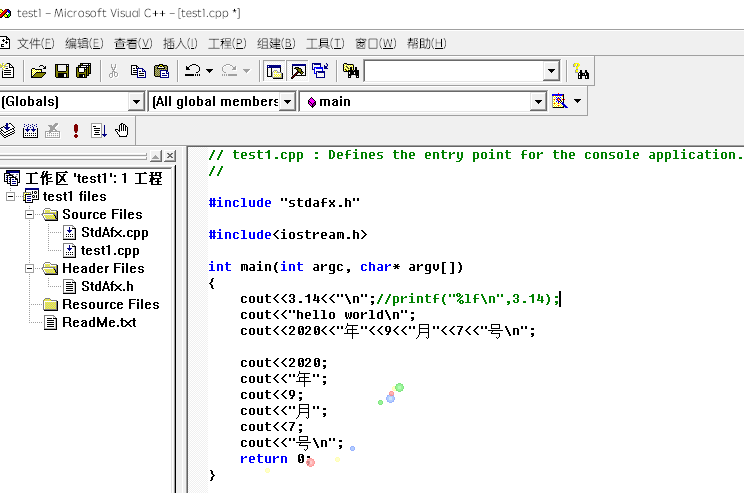The image size is (744, 493).
Task: Open the Redo history dropdown arrow
Action: 246,71
